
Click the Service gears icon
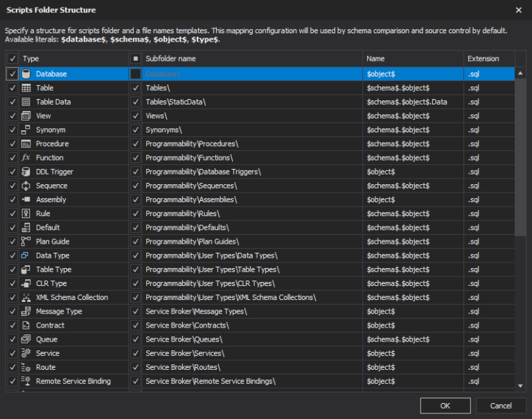26,353
